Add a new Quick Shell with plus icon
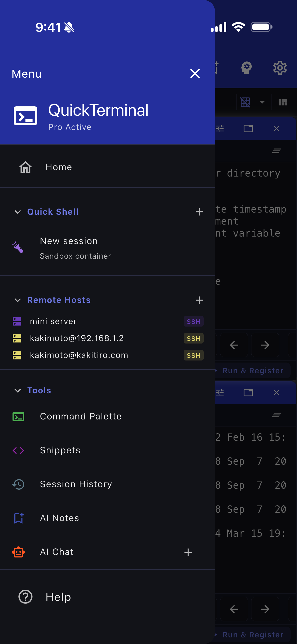This screenshot has height=644, width=297. [x=199, y=212]
